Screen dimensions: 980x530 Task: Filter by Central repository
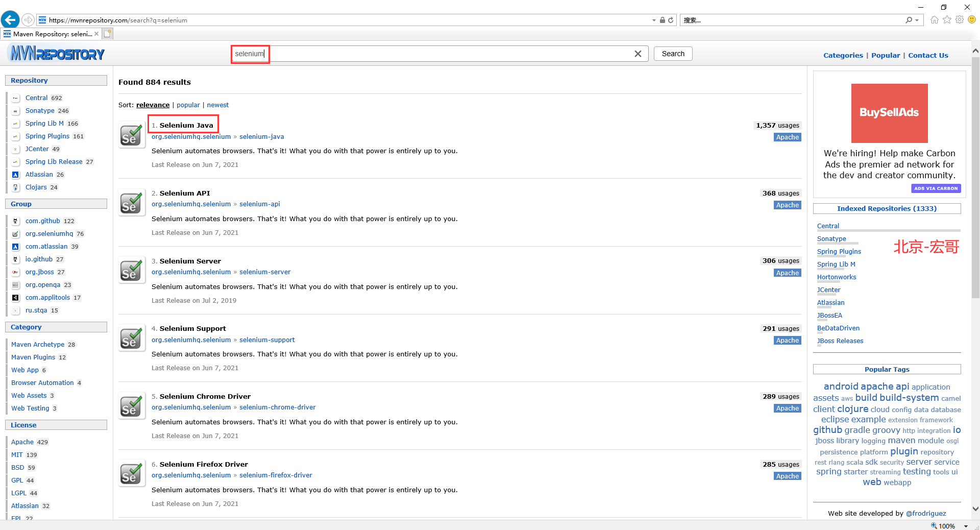pos(36,98)
